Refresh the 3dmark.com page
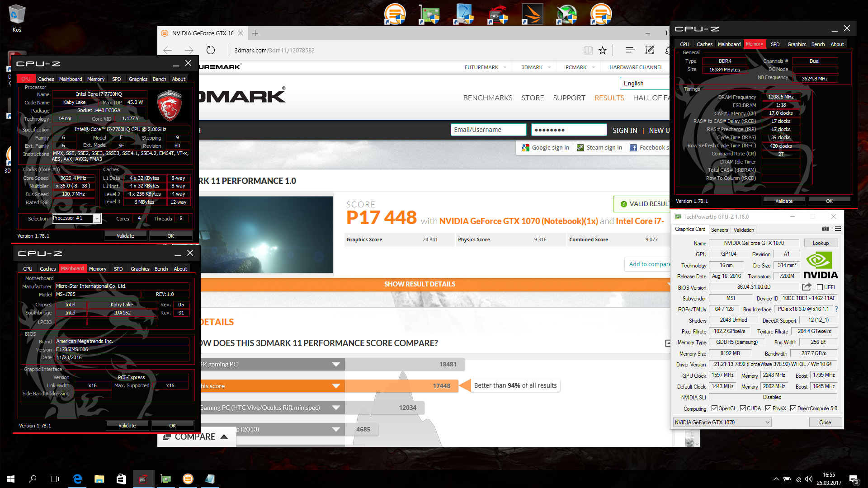This screenshot has height=488, width=868. (x=211, y=50)
